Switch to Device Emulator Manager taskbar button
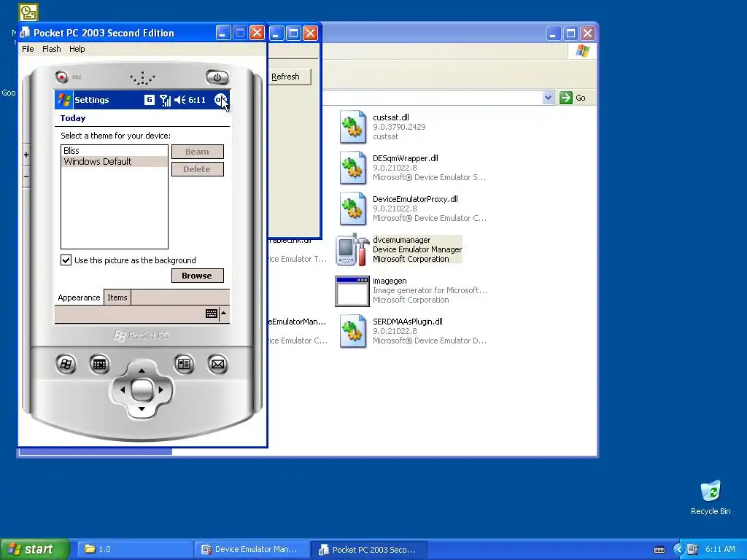 point(252,549)
